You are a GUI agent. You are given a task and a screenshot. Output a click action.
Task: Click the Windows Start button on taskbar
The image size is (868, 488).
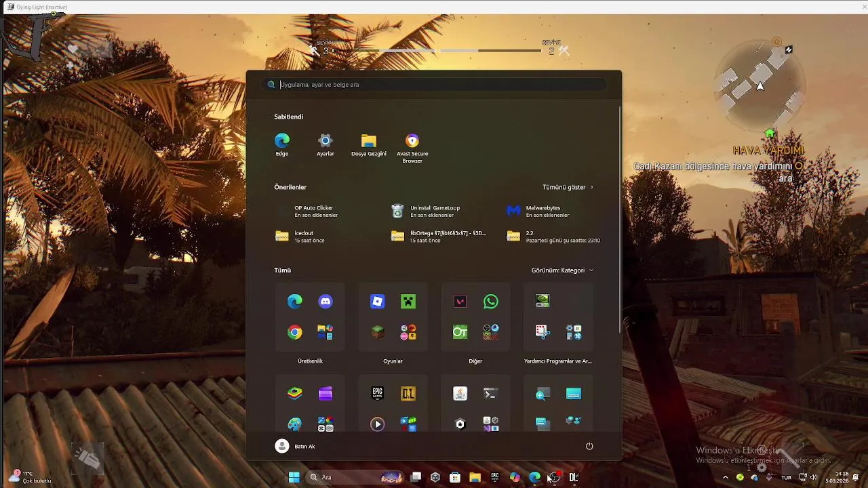(294, 477)
